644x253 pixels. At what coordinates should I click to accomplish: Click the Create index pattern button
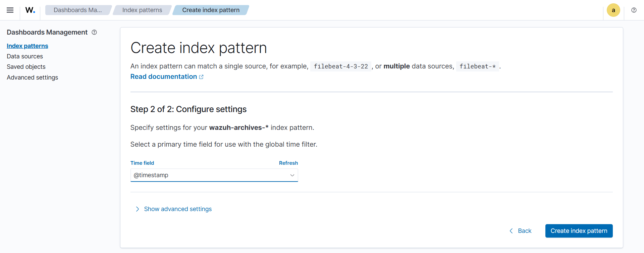(x=579, y=231)
